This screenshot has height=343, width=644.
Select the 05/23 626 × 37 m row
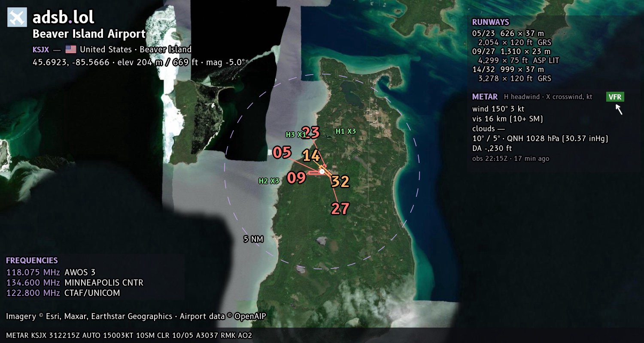pos(508,33)
